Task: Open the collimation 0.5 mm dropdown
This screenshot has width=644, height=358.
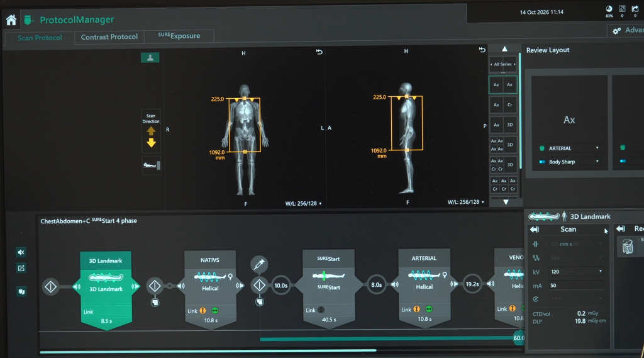Action: [x=576, y=244]
